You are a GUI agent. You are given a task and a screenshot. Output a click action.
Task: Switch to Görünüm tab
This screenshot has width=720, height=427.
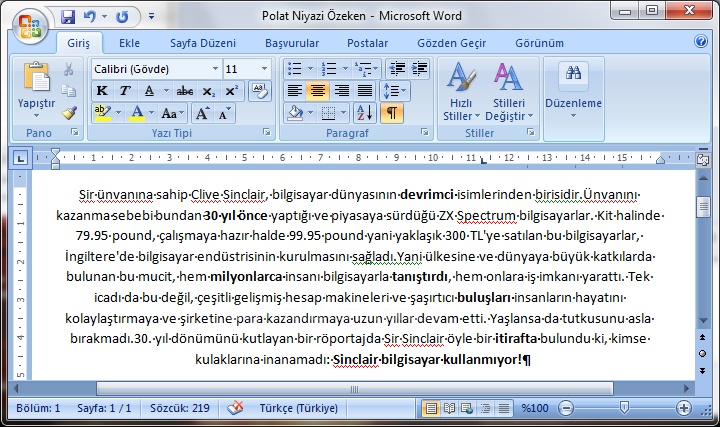click(539, 43)
